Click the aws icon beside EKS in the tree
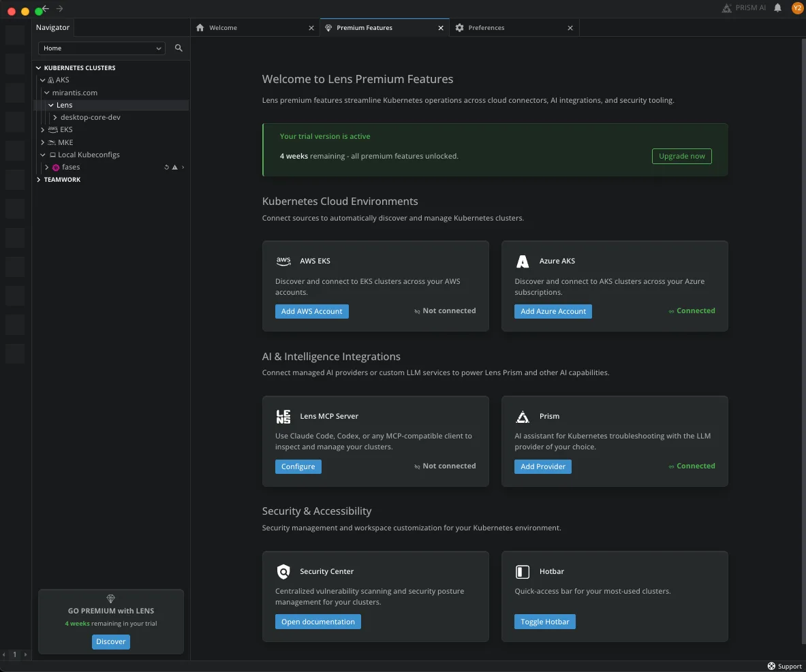Viewport: 806px width, 672px height. pyautogui.click(x=52, y=129)
